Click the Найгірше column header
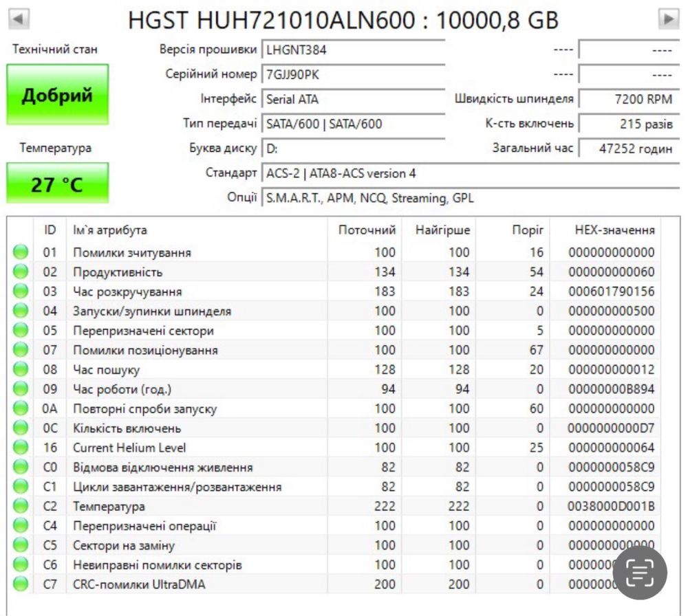Image resolution: width=688 pixels, height=616 pixels. click(442, 230)
